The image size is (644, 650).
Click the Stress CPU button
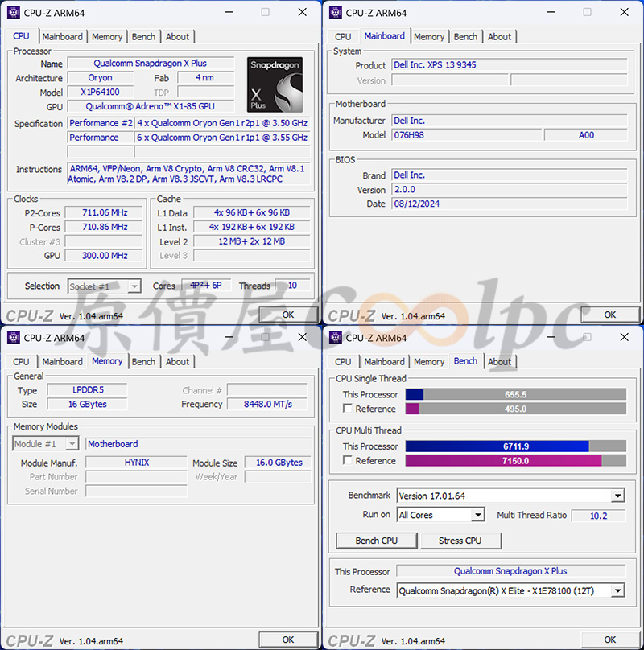pos(460,541)
